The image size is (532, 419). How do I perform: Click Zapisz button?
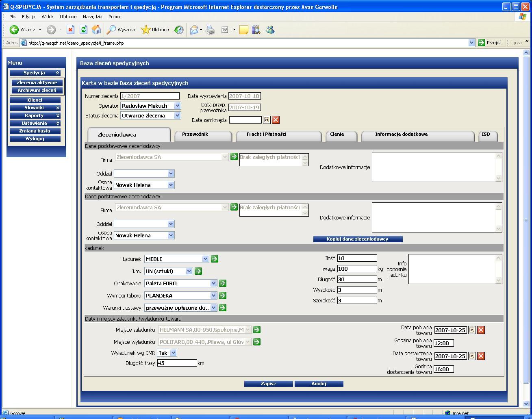[x=268, y=384]
